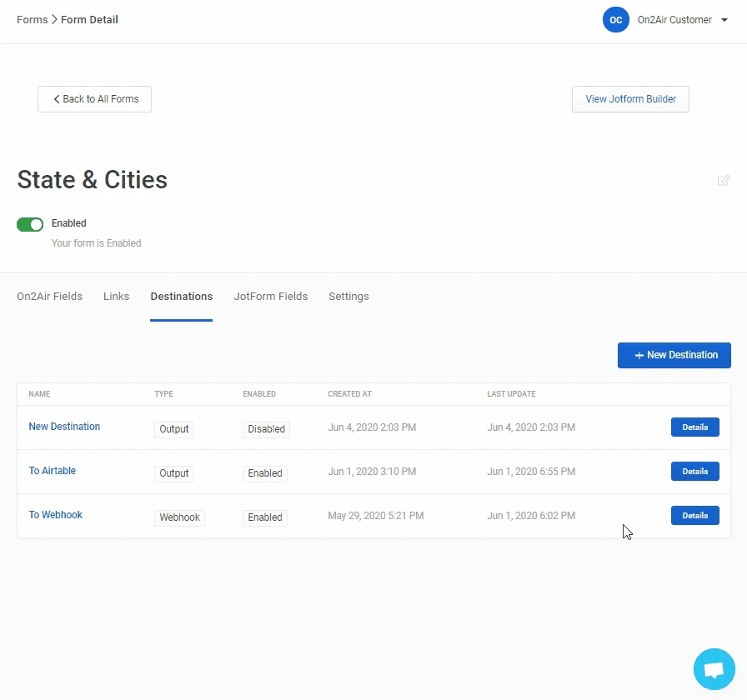This screenshot has width=747, height=700.
Task: Click Back to All Forms button
Action: click(94, 99)
